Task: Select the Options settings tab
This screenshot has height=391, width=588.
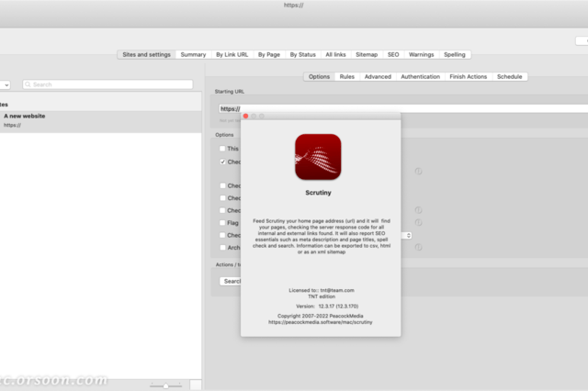Action: (319, 77)
